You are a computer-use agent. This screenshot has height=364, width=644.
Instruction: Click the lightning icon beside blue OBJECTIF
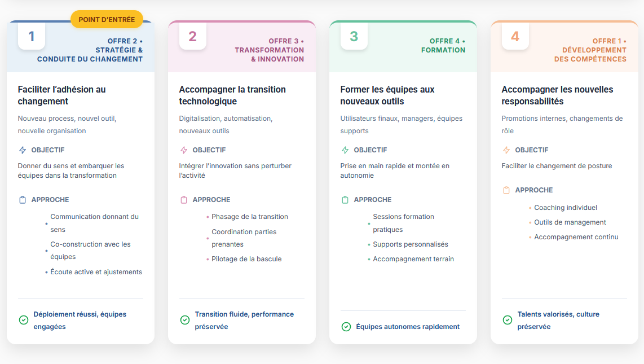[x=23, y=150]
